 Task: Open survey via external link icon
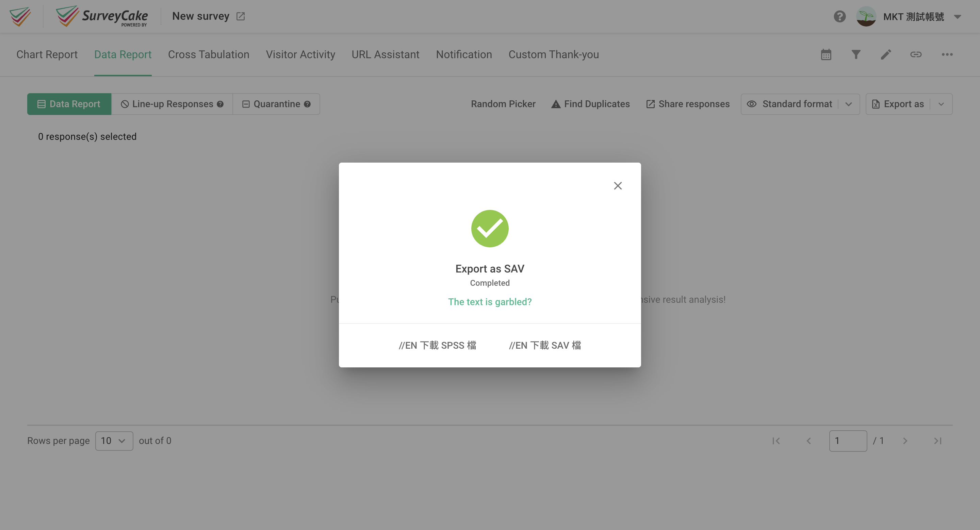pyautogui.click(x=241, y=16)
